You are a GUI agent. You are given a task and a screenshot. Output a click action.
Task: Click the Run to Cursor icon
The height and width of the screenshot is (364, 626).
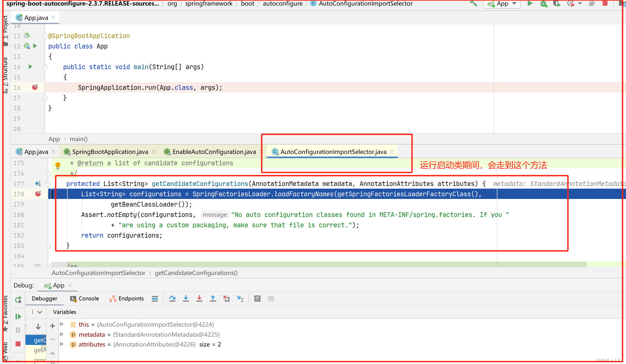pyautogui.click(x=240, y=299)
